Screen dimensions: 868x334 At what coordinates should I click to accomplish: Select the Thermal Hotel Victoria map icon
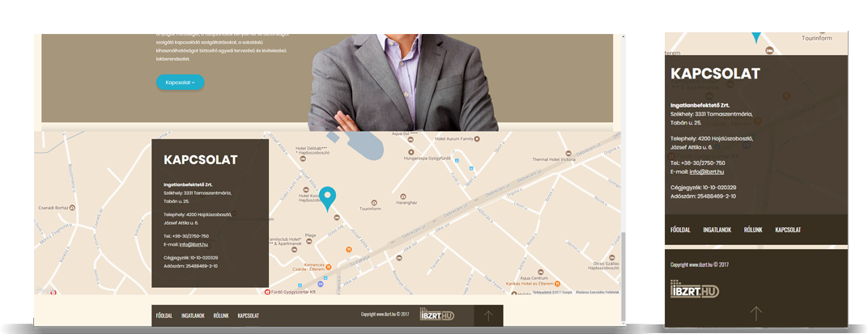pyautogui.click(x=568, y=153)
